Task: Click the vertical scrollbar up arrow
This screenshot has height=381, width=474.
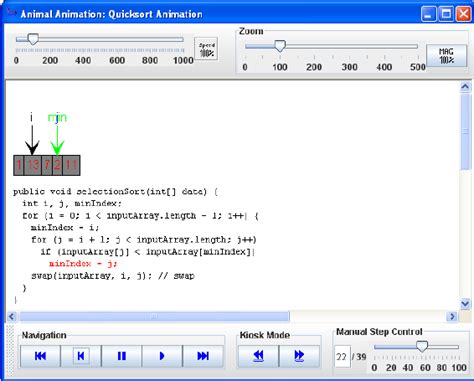Action: tap(465, 87)
